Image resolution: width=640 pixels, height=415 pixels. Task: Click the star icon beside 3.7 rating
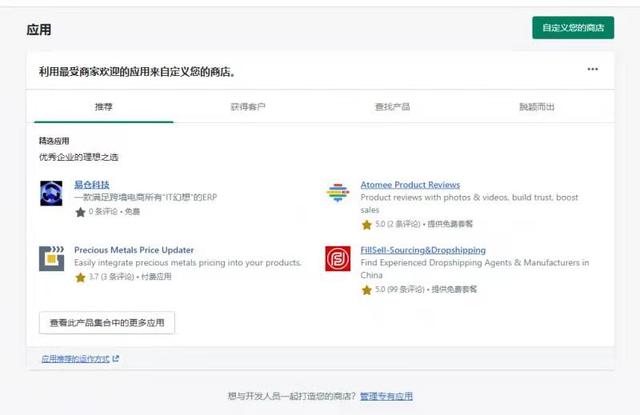[x=80, y=277]
